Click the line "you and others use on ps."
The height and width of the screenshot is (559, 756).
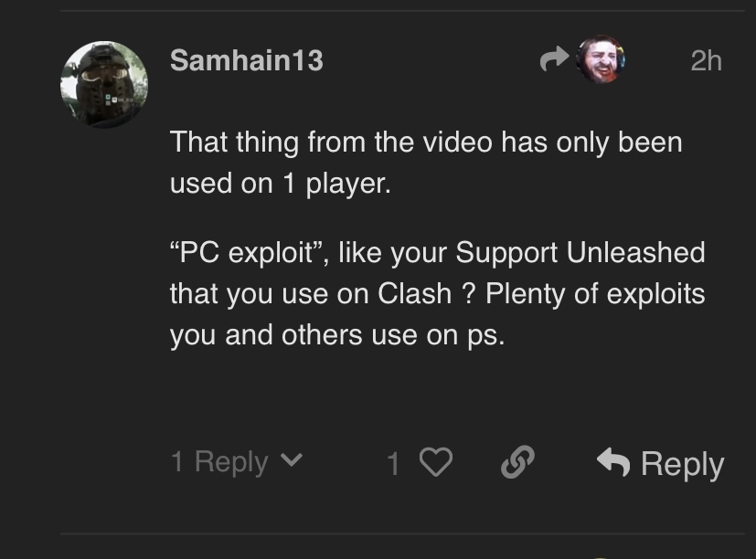[337, 335]
